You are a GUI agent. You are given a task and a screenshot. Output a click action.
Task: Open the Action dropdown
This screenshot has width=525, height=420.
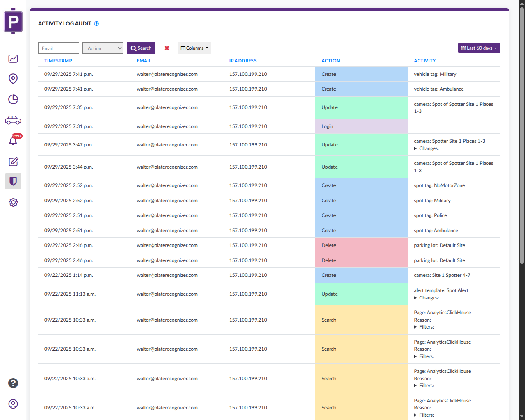click(x=103, y=48)
